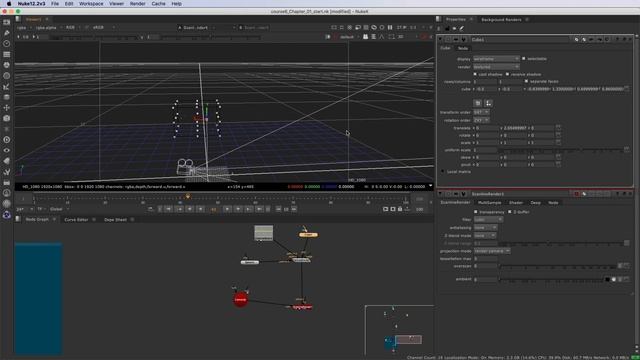Toggle the separate faces checkbox
Image resolution: width=640 pixels, height=360 pixels.
click(x=526, y=81)
